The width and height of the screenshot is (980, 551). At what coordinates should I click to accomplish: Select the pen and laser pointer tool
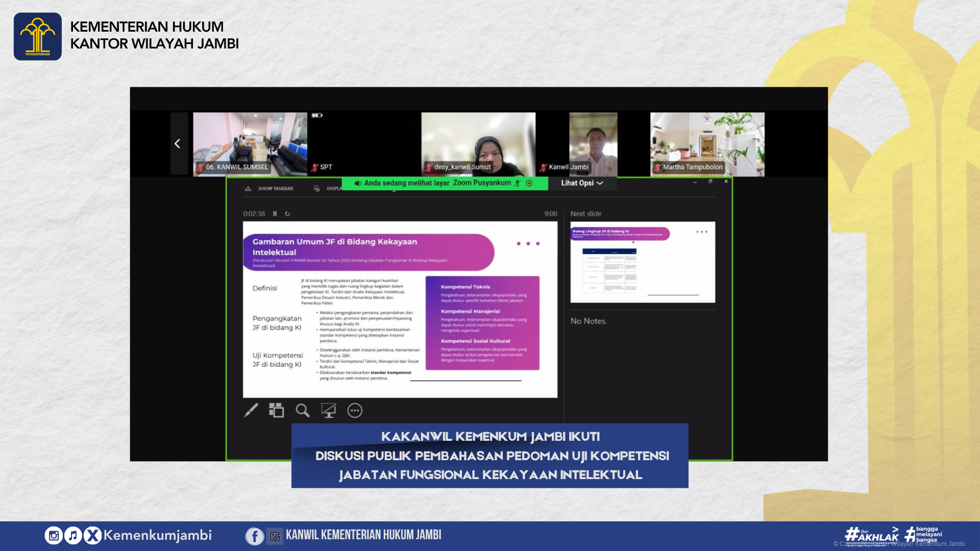coord(251,410)
